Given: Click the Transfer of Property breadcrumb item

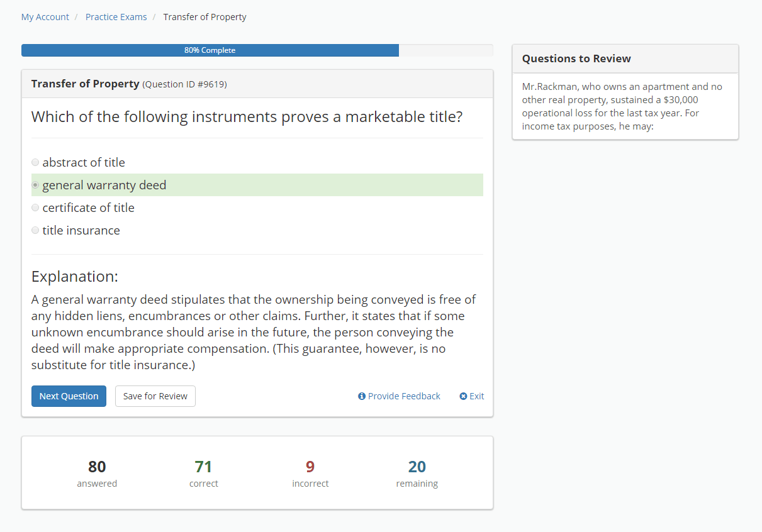Looking at the screenshot, I should (205, 17).
